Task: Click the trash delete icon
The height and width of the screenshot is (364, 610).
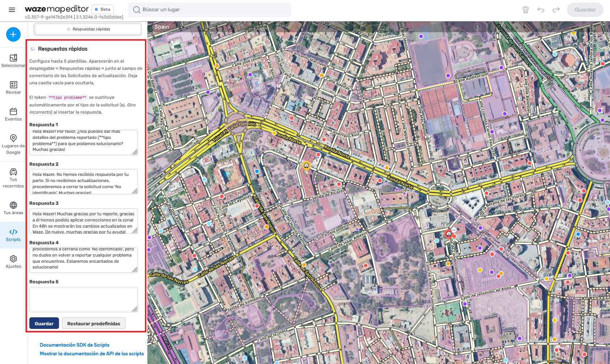Action: click(526, 10)
